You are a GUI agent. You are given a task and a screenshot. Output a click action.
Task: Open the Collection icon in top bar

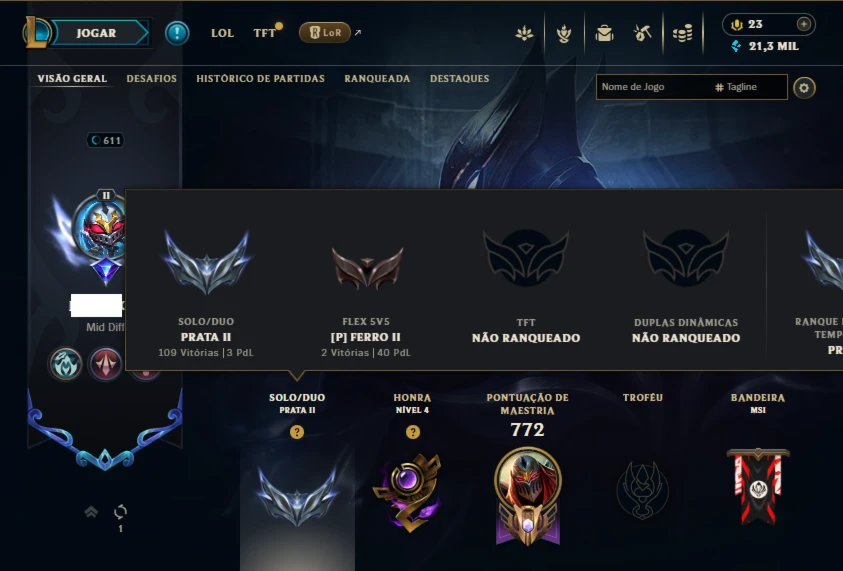tap(563, 34)
